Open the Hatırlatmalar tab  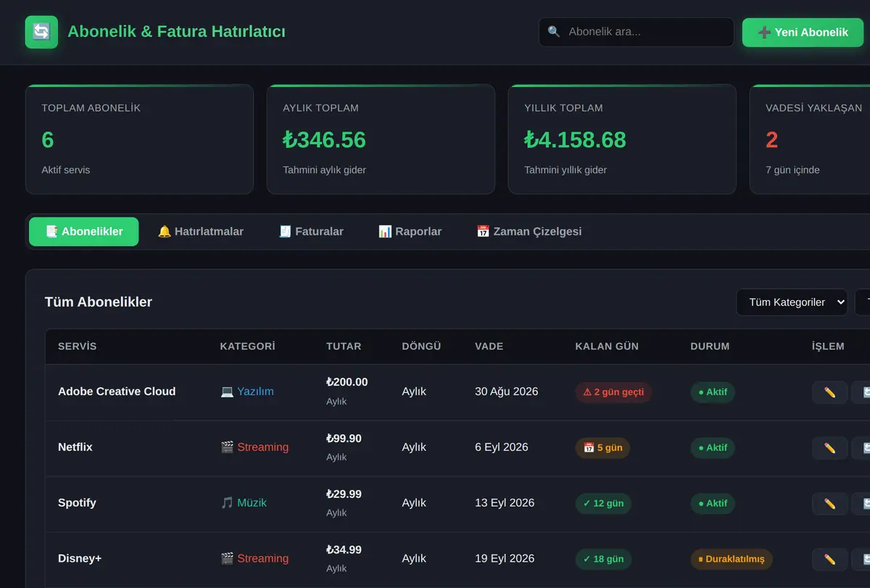tap(201, 232)
